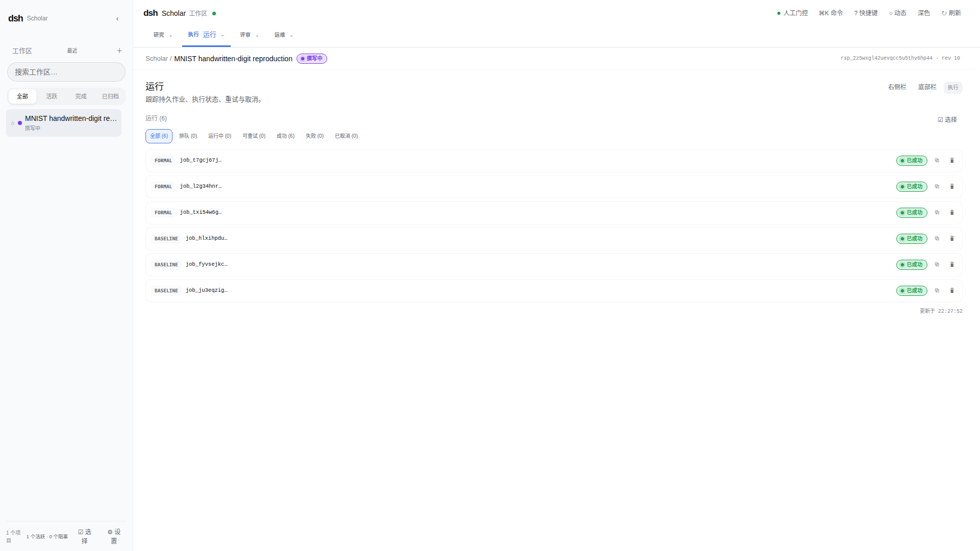Toggle 深色 dark mode
The width and height of the screenshot is (980, 551).
click(924, 13)
